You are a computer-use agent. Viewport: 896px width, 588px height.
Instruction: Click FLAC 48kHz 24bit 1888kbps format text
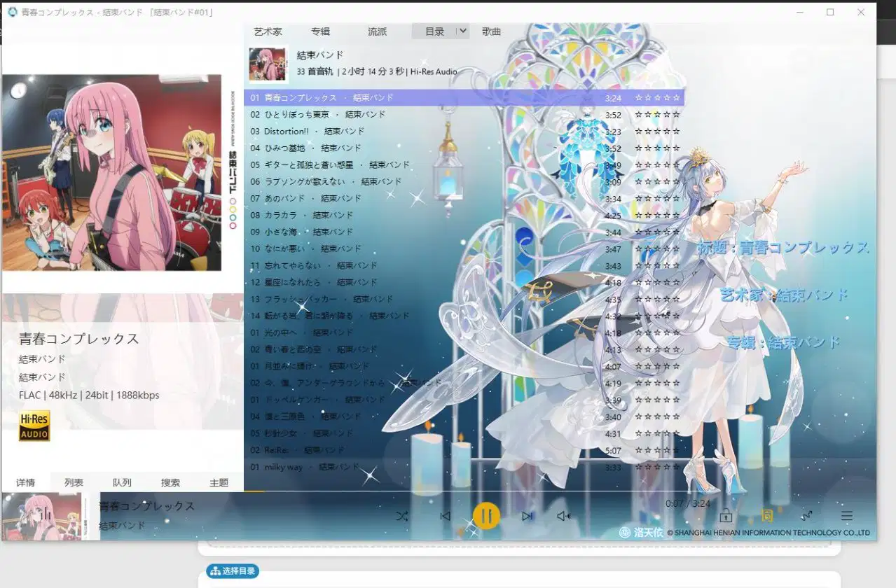(x=89, y=395)
